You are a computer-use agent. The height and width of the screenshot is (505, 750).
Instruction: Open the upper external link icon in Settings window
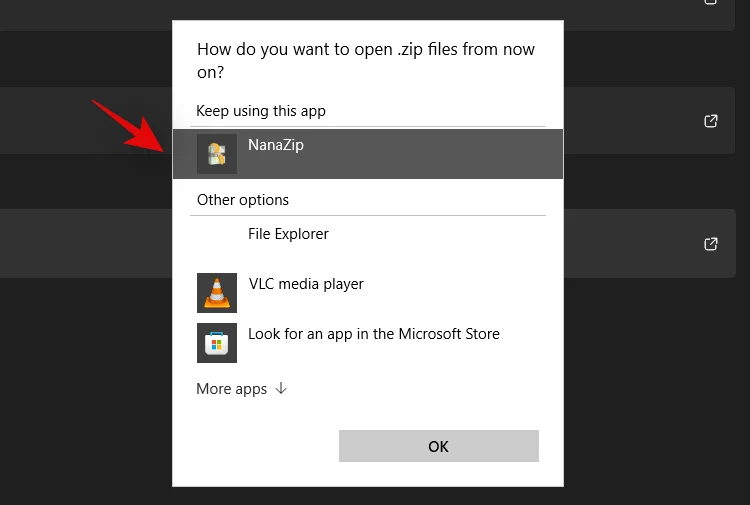pyautogui.click(x=711, y=121)
